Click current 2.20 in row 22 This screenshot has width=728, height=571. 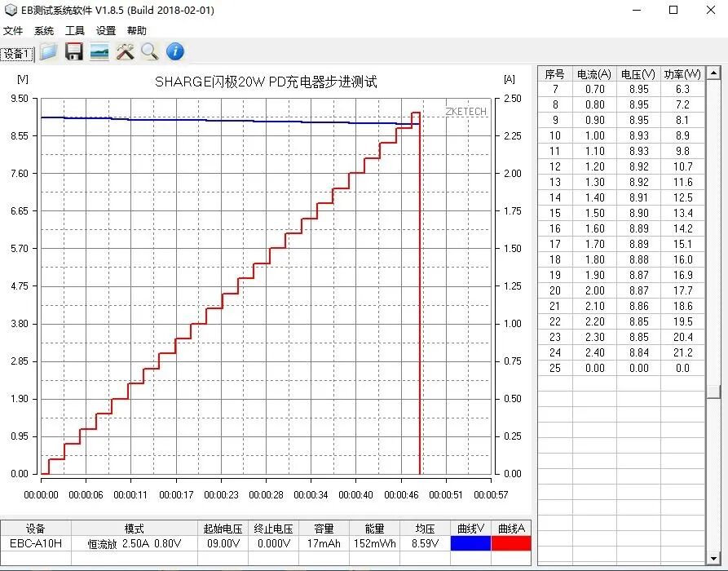click(594, 321)
